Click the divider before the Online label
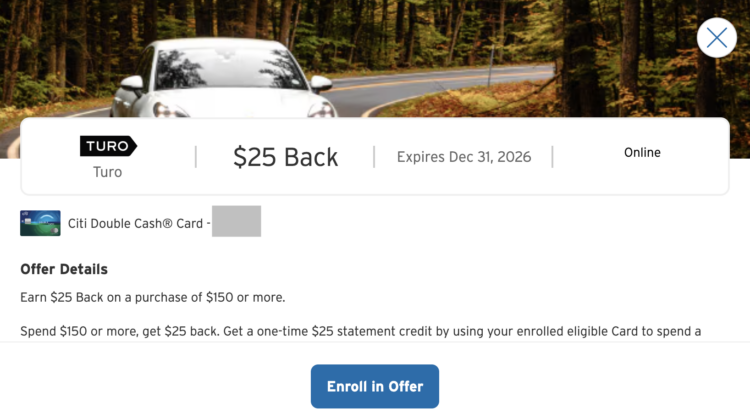The image size is (750, 419). (552, 157)
